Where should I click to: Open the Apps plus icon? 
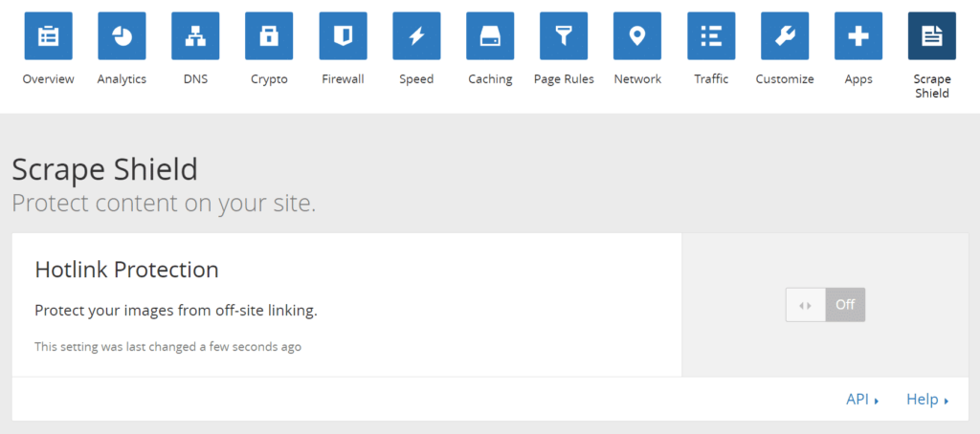pyautogui.click(x=858, y=36)
